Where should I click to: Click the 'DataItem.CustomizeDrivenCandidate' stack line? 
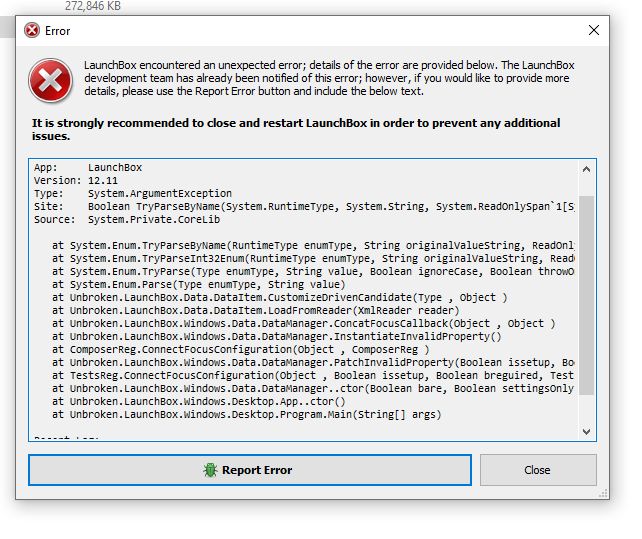tap(280, 298)
